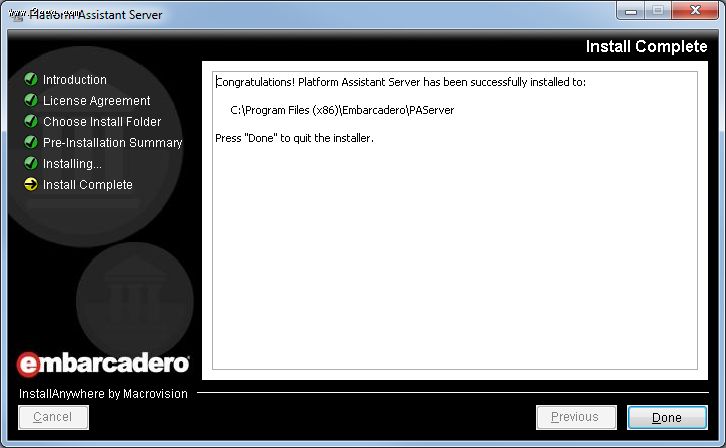Click the 'Press "Done" to quit the installer' text
Screen dimensions: 726x448
[294, 138]
